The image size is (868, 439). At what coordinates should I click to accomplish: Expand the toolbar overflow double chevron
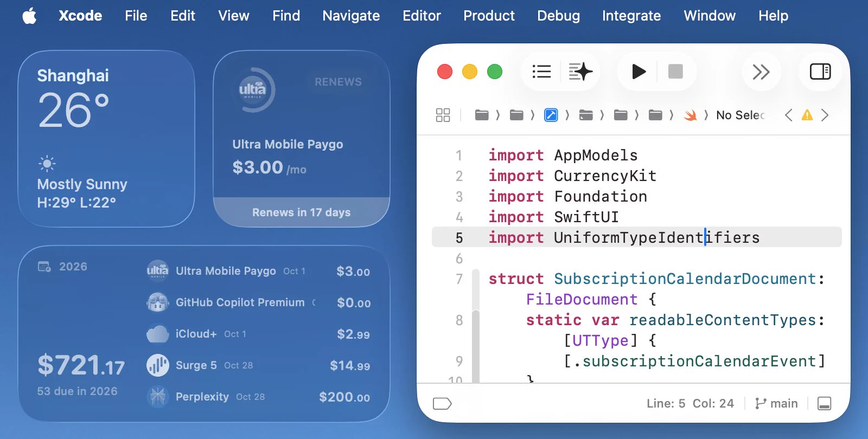(761, 72)
